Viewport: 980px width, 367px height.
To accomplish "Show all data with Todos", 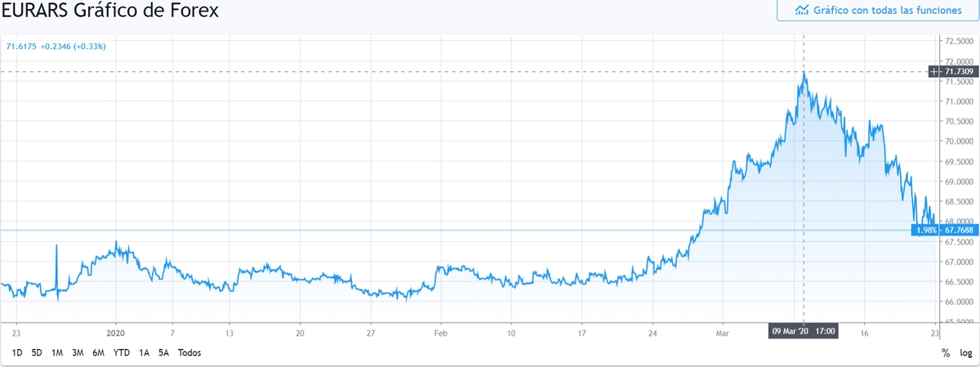I will tap(189, 353).
